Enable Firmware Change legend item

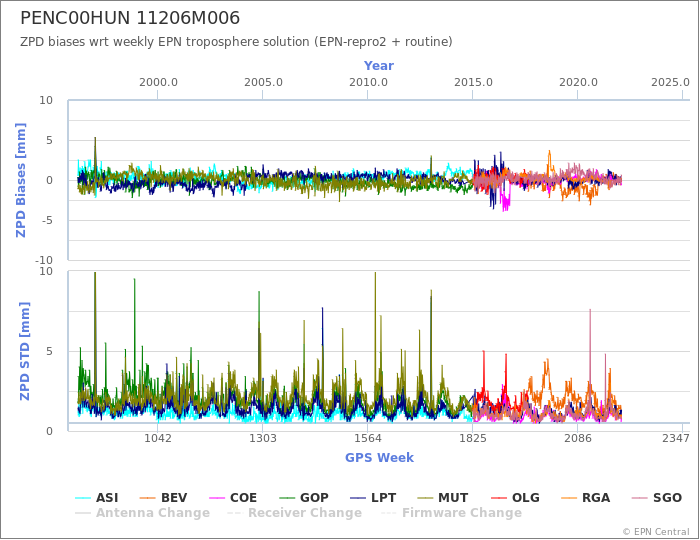pyautogui.click(x=451, y=513)
